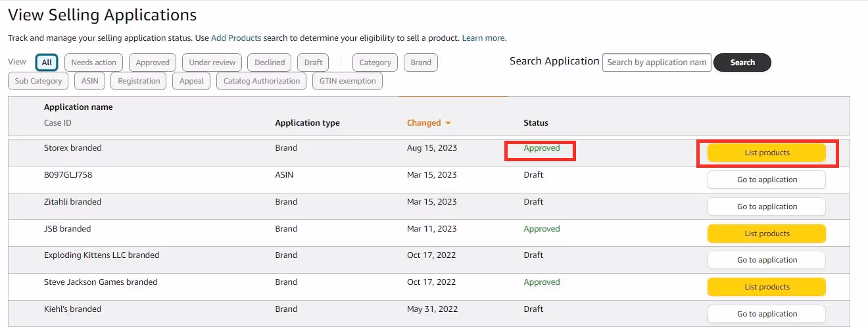Filter applications by Needs action

[93, 63]
